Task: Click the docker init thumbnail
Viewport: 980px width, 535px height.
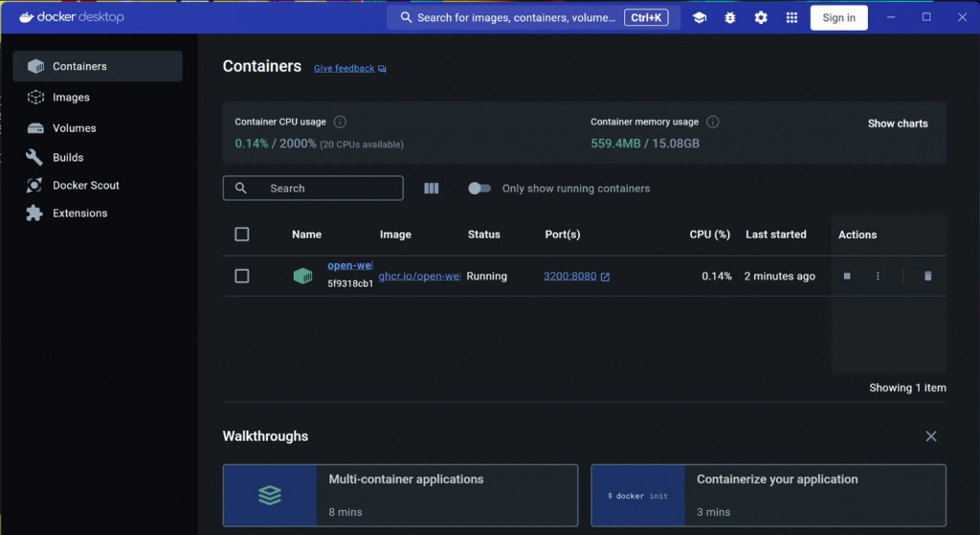Action: (x=638, y=496)
